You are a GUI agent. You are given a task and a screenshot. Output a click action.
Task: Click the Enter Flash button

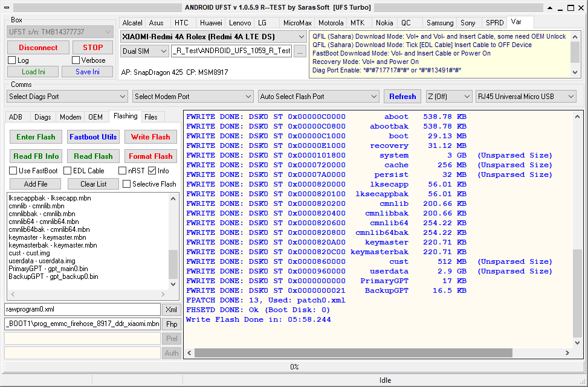click(36, 137)
